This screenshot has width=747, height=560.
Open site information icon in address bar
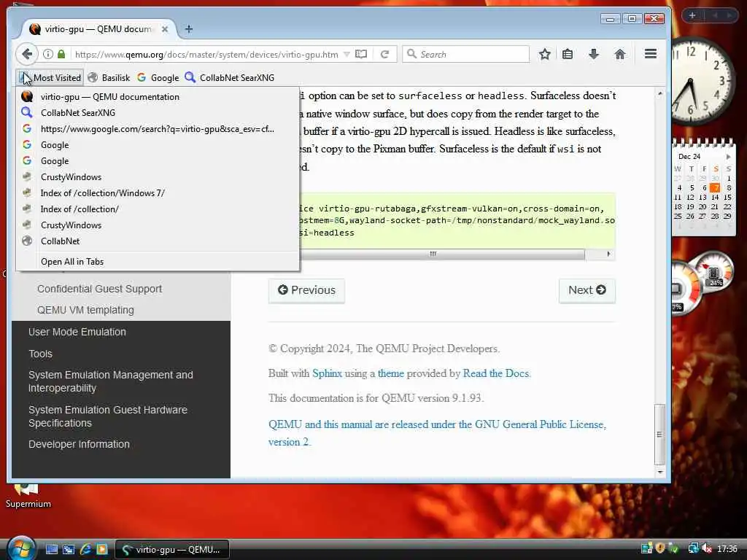pos(47,54)
